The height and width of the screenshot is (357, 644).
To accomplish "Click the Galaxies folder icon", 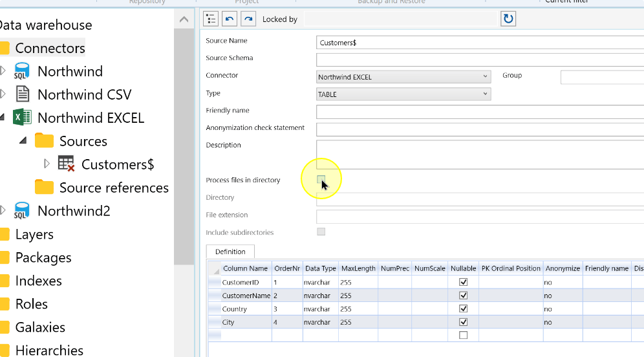I will click(5, 327).
